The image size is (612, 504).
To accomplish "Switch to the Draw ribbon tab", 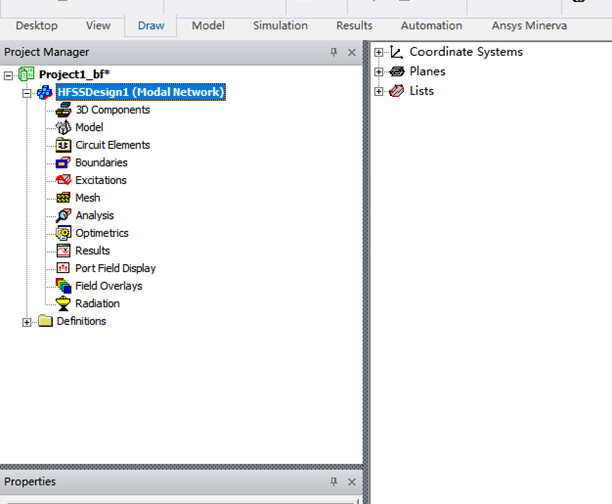I will [151, 26].
